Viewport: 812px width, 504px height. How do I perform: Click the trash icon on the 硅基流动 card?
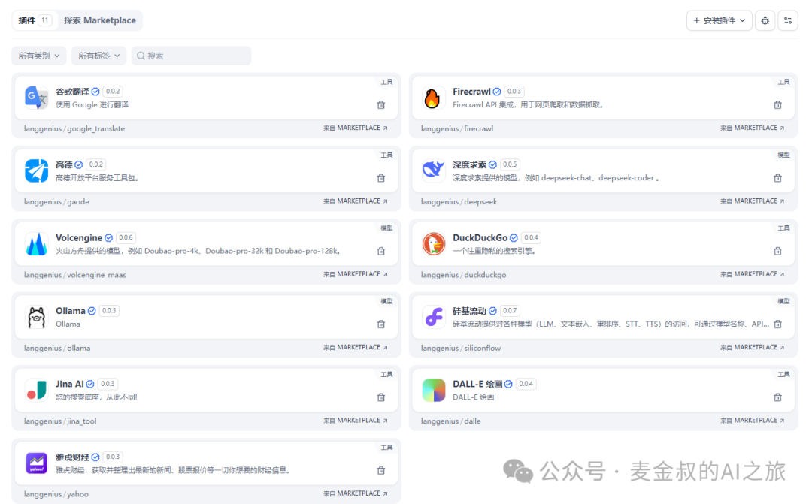coord(778,324)
